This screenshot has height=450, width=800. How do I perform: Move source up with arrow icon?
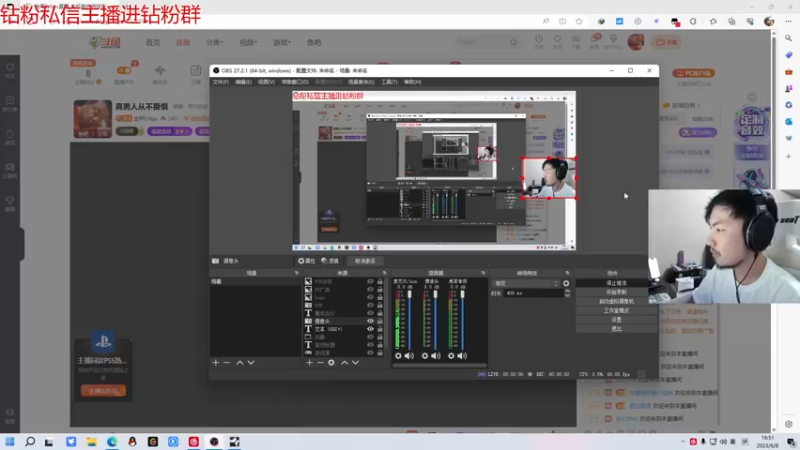pyautogui.click(x=344, y=362)
